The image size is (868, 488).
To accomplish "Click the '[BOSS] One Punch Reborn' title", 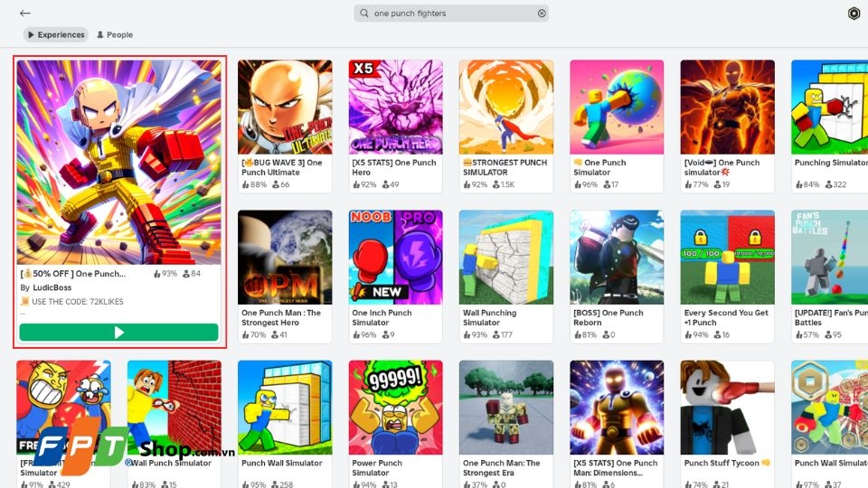I will tap(609, 317).
